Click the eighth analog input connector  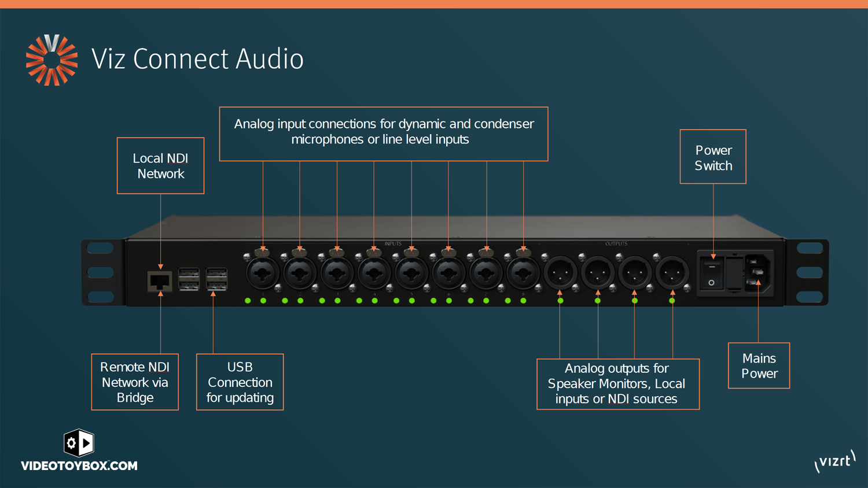coord(523,272)
